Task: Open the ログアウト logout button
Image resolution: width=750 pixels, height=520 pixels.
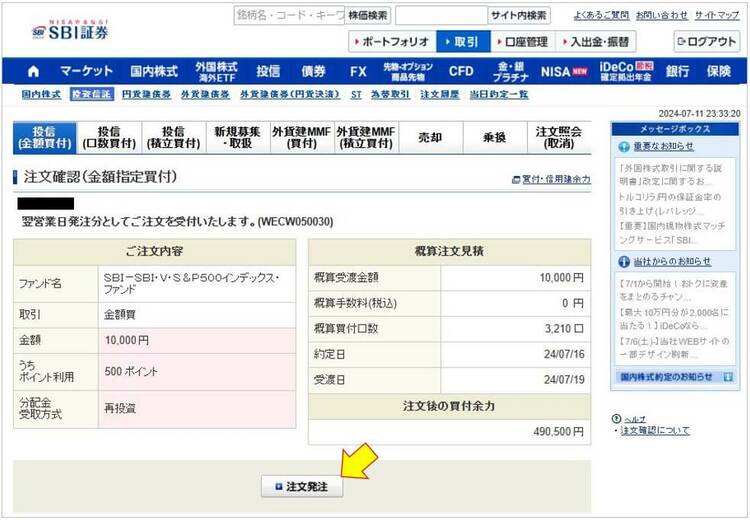Action: coord(706,42)
